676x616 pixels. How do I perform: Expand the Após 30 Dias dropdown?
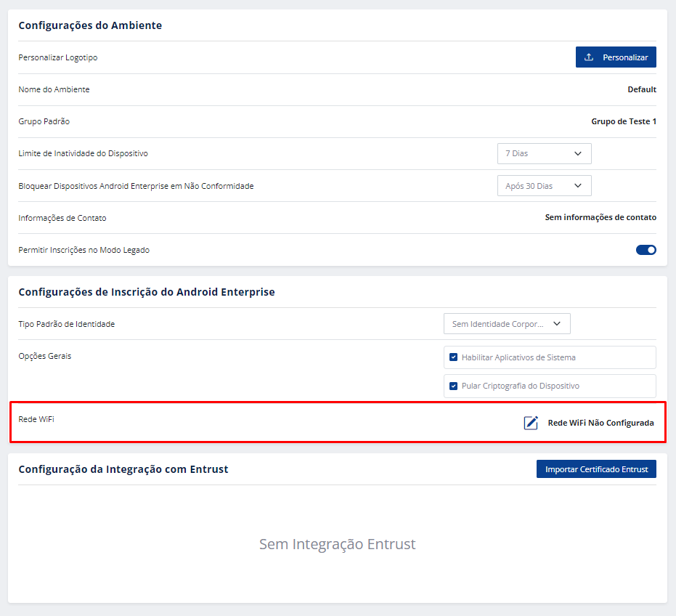544,186
